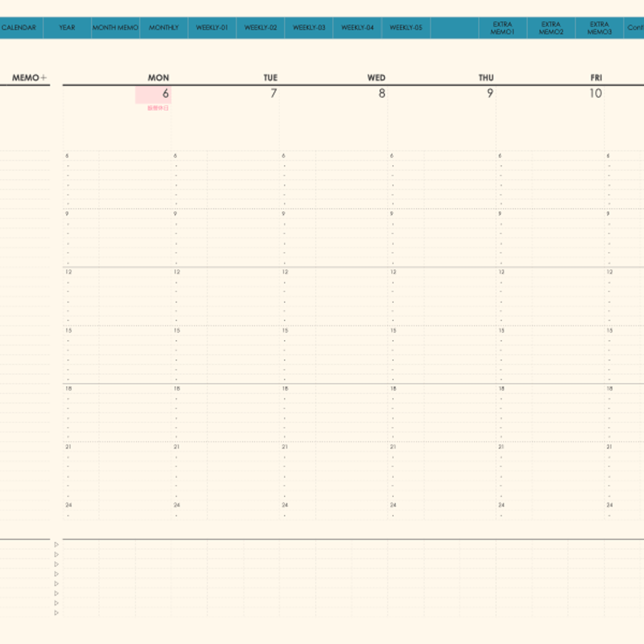The width and height of the screenshot is (644, 644).
Task: Click the pink holiday label under date 6
Action: pos(158,108)
